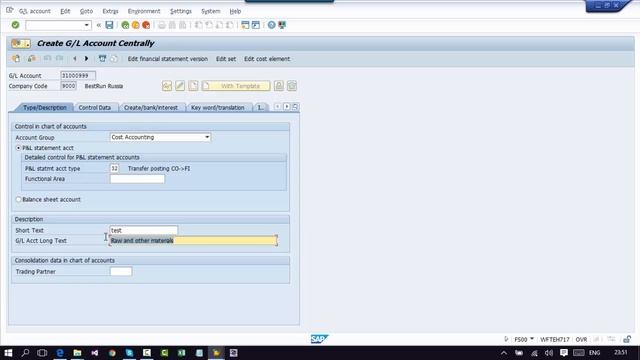Switch to the Type/Description tab
The width and height of the screenshot is (640, 360).
[44, 107]
